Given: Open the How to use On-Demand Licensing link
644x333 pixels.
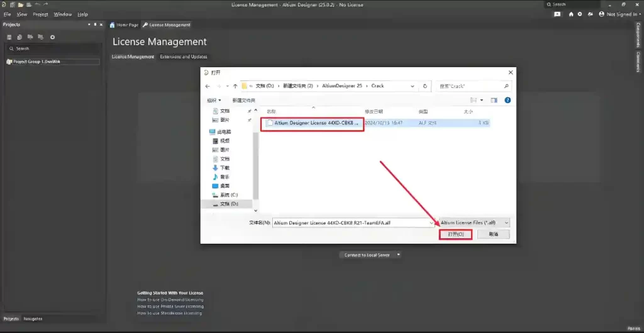Looking at the screenshot, I should [170, 299].
